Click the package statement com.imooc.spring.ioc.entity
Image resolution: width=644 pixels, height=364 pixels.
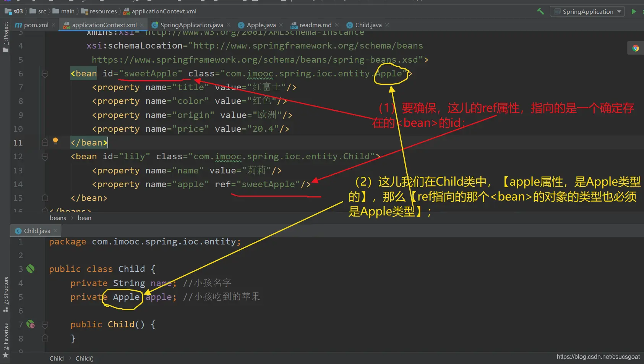coord(145,241)
